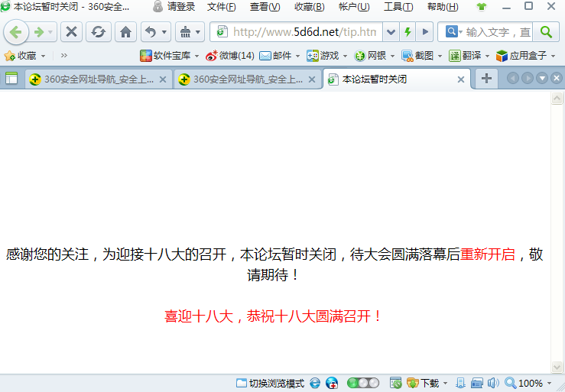Close the first 360安全网址导航 tab
Screen dimensions: 565x392
(x=163, y=79)
